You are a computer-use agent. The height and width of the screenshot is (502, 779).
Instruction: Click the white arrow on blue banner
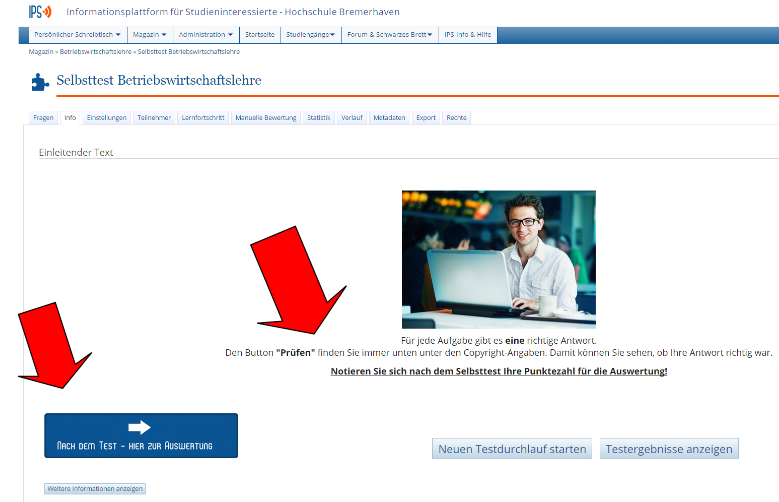point(139,427)
